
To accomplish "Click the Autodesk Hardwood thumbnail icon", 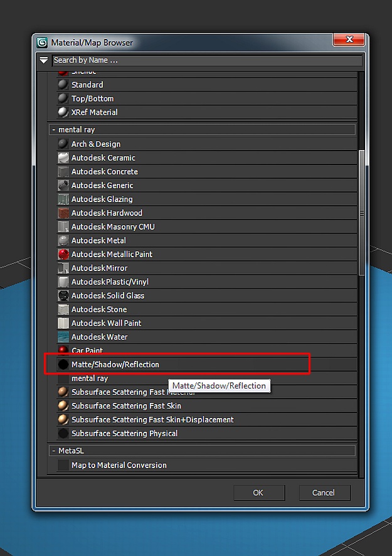I will 63,213.
